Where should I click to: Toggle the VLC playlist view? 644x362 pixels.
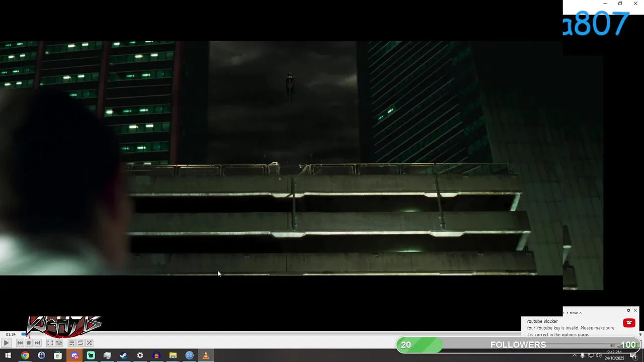tap(72, 343)
